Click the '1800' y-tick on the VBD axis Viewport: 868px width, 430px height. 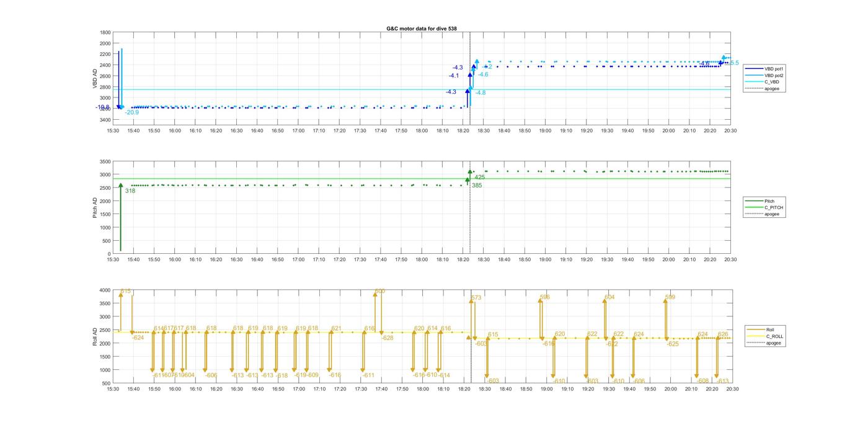point(105,32)
